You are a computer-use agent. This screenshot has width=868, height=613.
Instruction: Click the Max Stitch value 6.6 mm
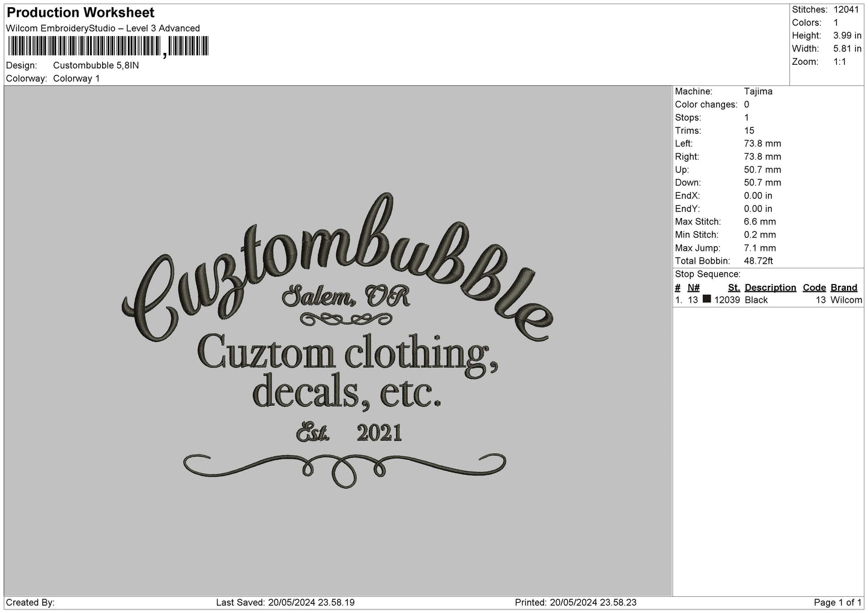tap(760, 222)
